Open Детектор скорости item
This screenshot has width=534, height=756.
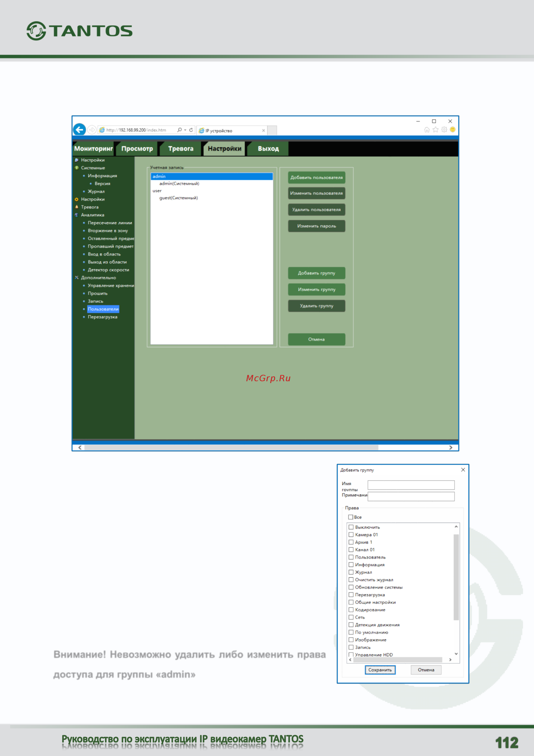coord(109,270)
